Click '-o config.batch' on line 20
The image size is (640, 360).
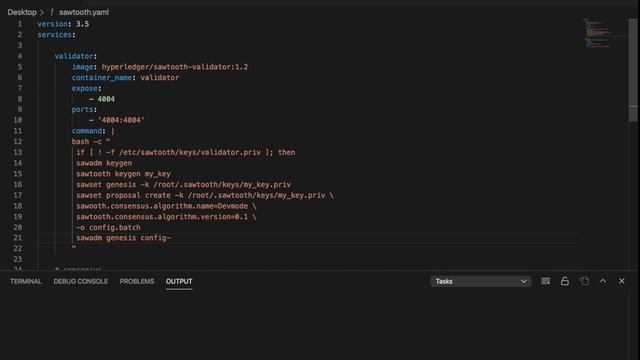click(108, 227)
